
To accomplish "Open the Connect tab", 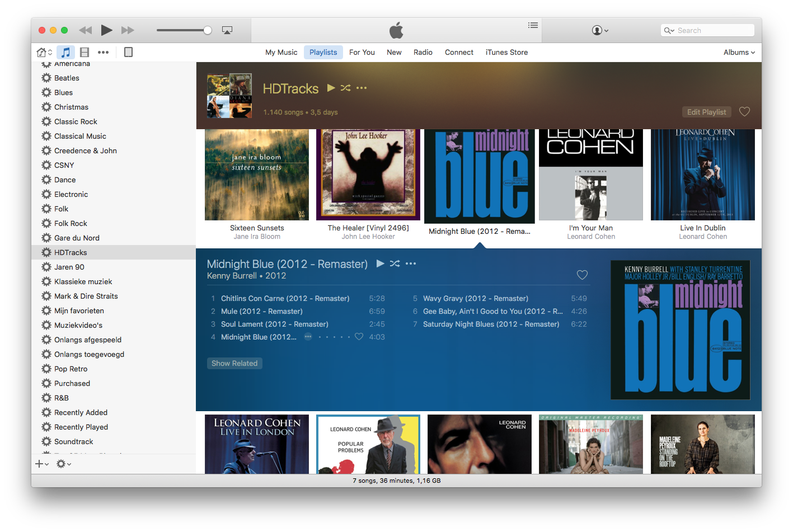I will [459, 52].
